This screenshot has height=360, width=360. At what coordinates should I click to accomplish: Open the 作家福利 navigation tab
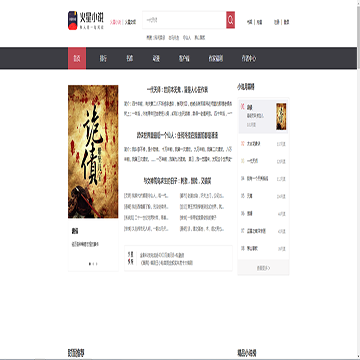tap(216, 58)
